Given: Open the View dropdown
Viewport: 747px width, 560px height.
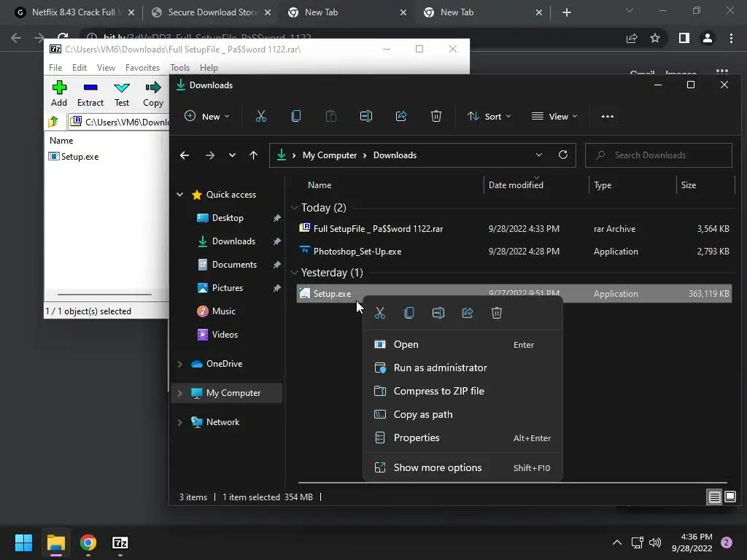Looking at the screenshot, I should 554,116.
